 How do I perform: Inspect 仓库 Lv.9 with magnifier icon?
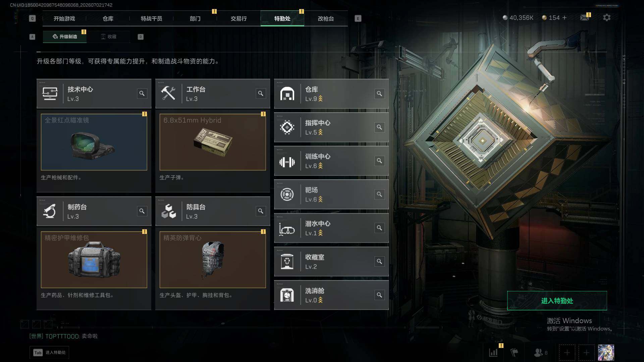pos(379,94)
